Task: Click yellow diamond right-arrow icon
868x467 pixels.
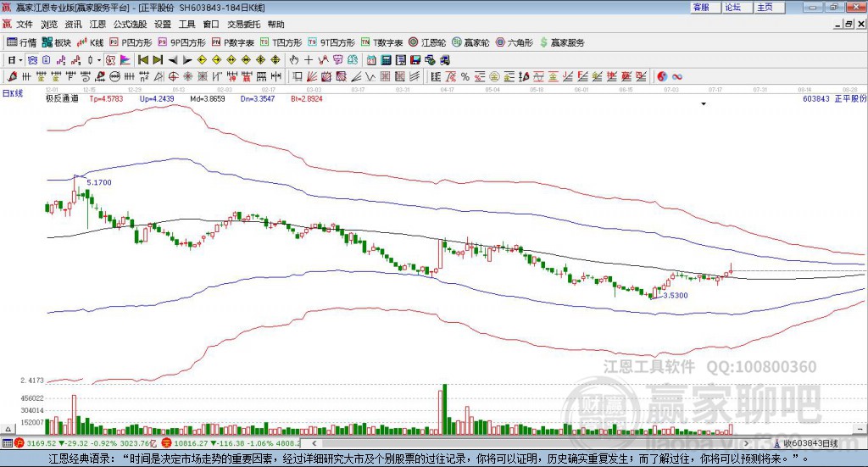Action: tap(216, 60)
